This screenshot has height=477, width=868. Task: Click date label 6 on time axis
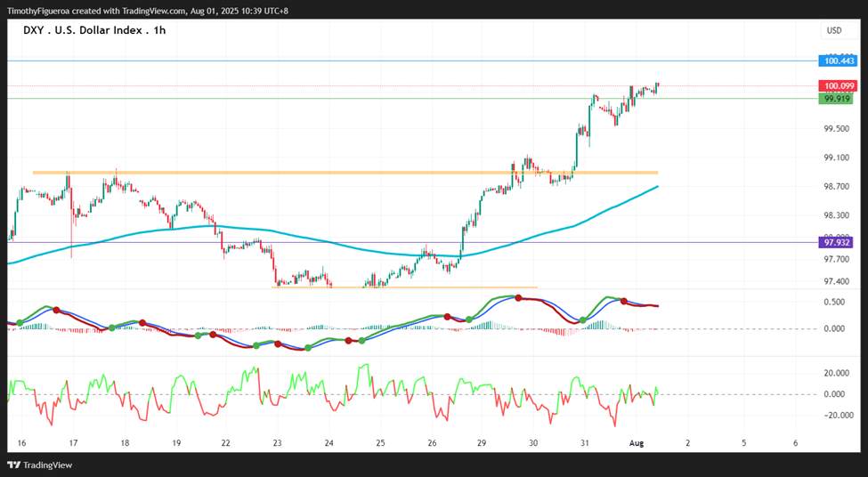pos(795,443)
